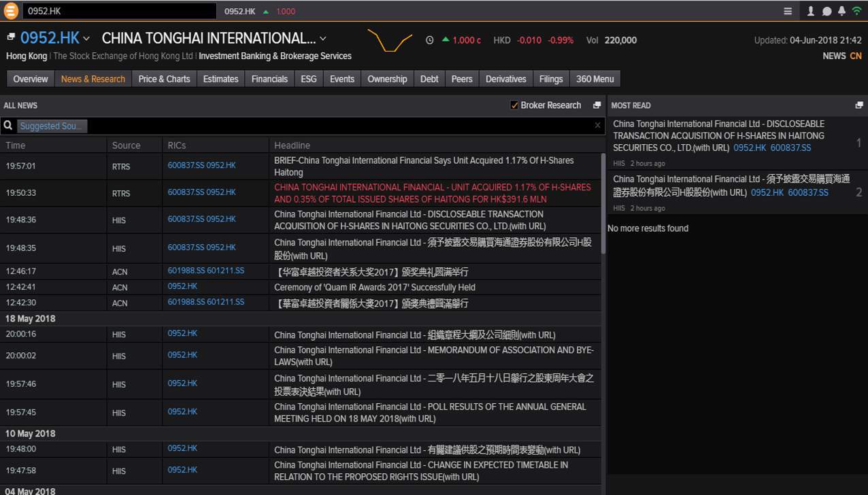Screen dimensions: 868x495
Task: Open the Estimates tab
Action: (x=221, y=79)
